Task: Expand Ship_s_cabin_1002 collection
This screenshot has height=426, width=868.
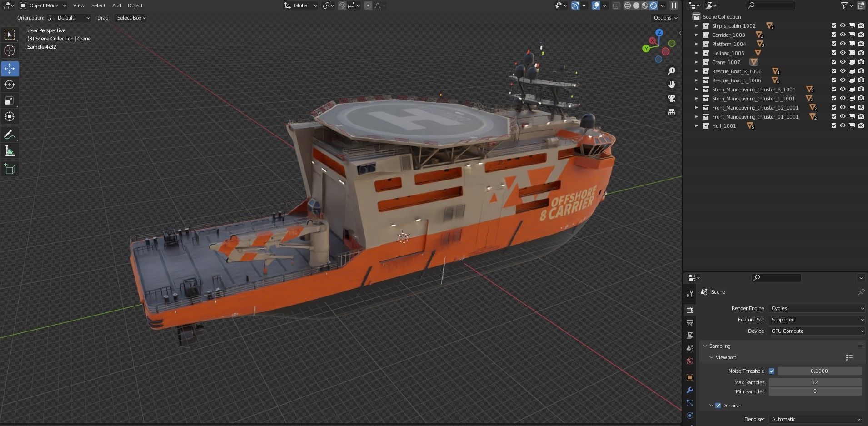Action: pos(696,26)
